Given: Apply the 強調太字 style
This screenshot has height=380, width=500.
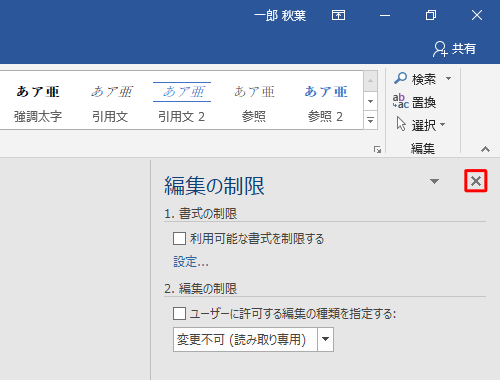Looking at the screenshot, I should point(38,104).
